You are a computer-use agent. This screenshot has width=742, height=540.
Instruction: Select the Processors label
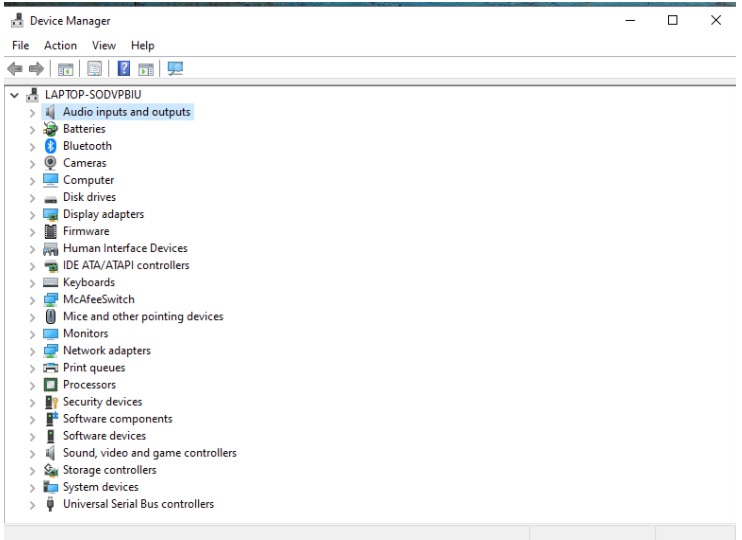pos(89,385)
